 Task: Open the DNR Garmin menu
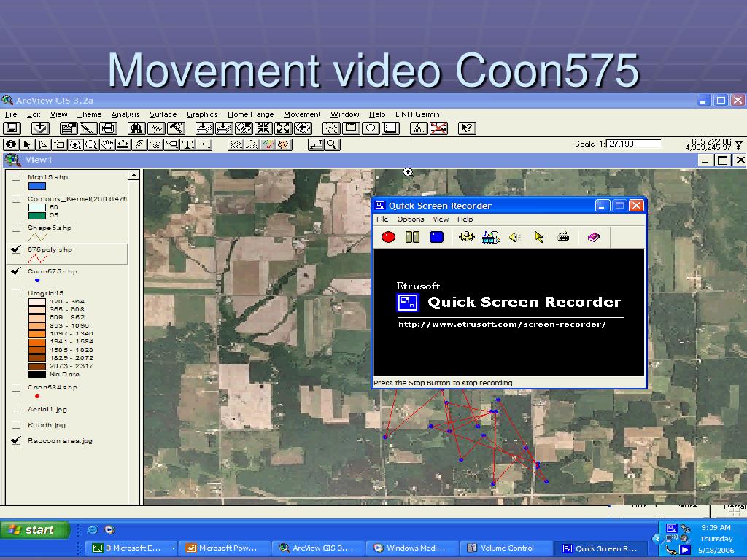coord(417,114)
